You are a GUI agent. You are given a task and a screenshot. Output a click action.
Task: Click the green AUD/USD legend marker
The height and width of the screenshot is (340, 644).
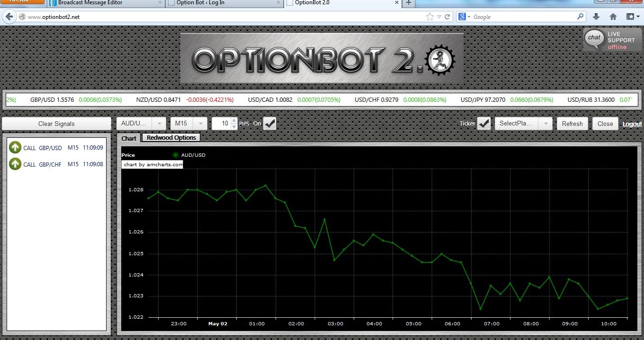176,155
